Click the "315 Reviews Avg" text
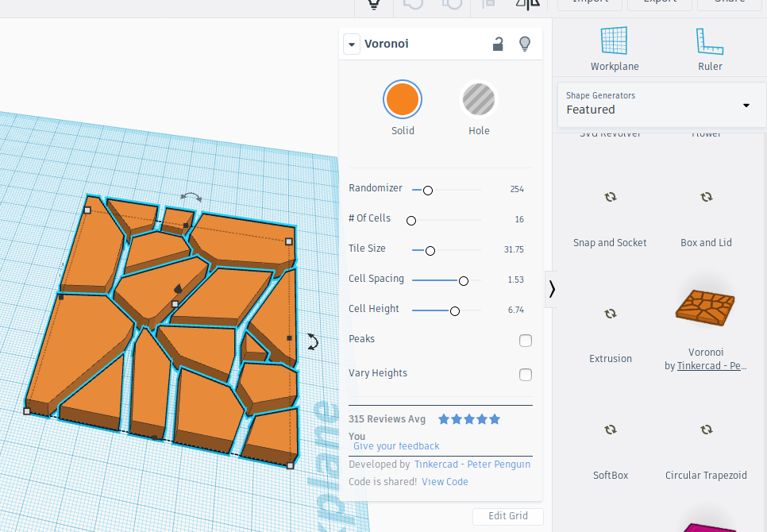The width and height of the screenshot is (767, 532). click(387, 419)
